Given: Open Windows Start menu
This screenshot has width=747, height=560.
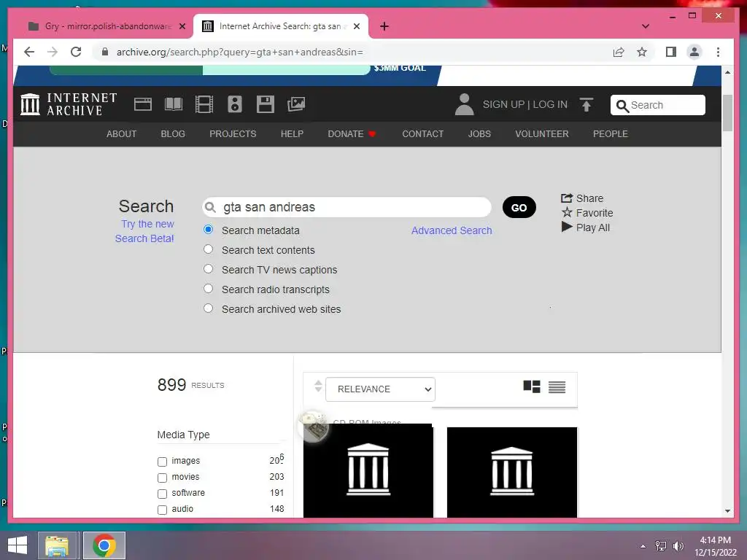Looking at the screenshot, I should [18, 545].
